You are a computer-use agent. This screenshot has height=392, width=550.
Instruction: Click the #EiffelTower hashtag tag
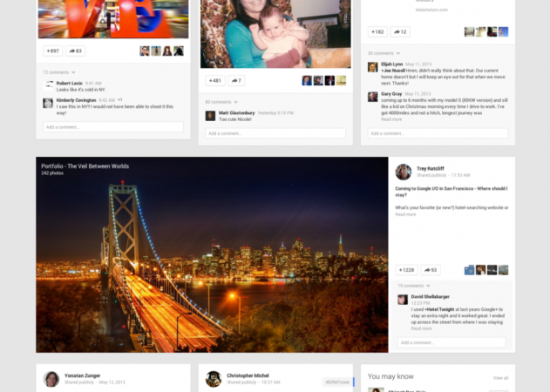coord(336,382)
